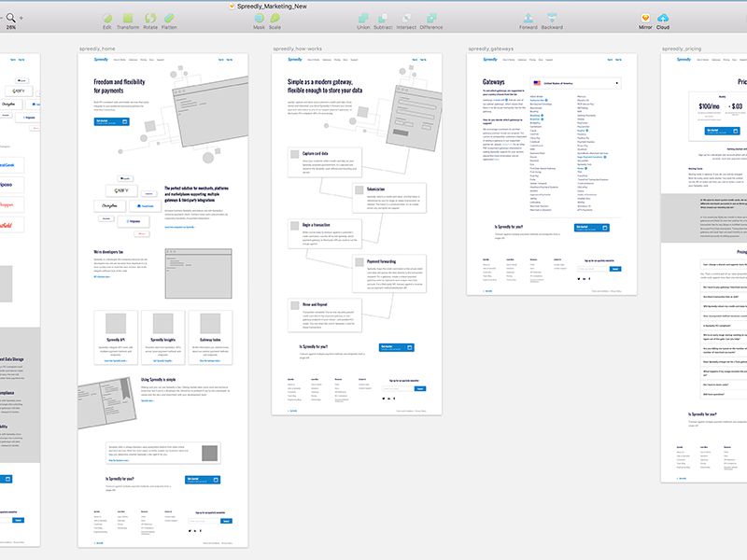Open Sketch Mirror from the toolbar
This screenshot has height=560, width=747.
point(644,17)
